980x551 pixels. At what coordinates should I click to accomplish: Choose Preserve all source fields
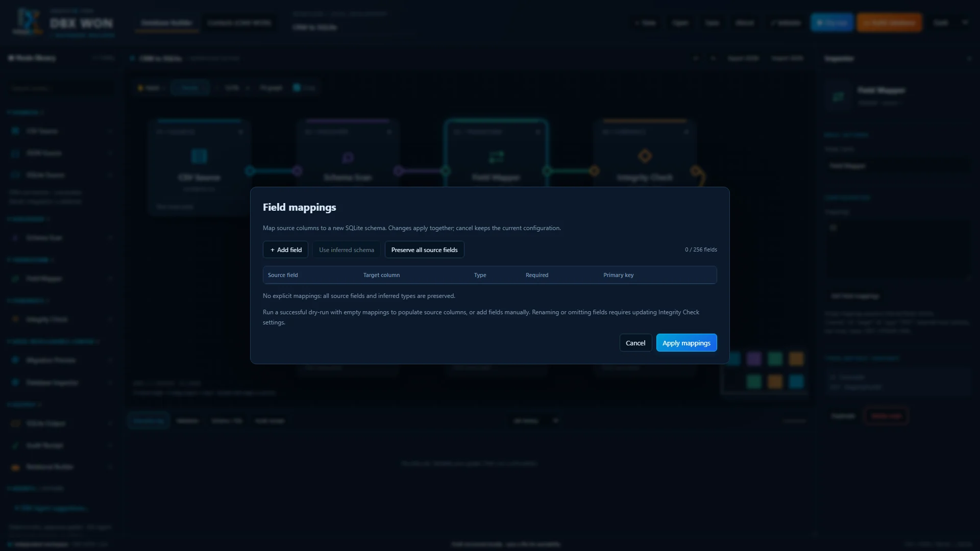pos(424,249)
